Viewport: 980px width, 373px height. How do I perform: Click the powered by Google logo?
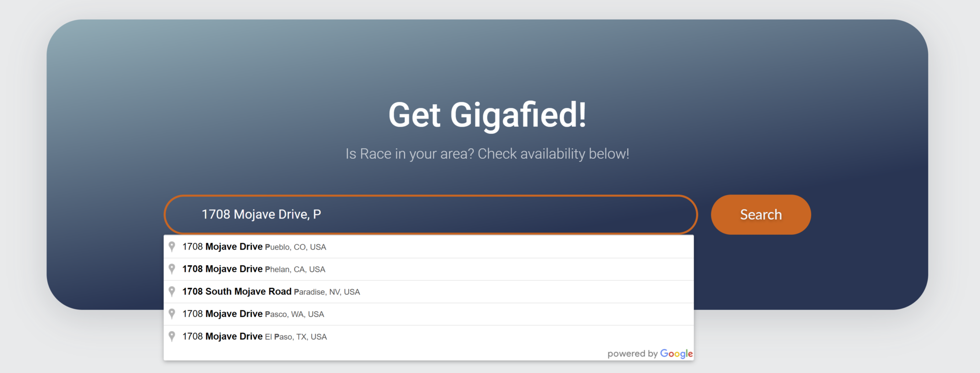coord(676,354)
